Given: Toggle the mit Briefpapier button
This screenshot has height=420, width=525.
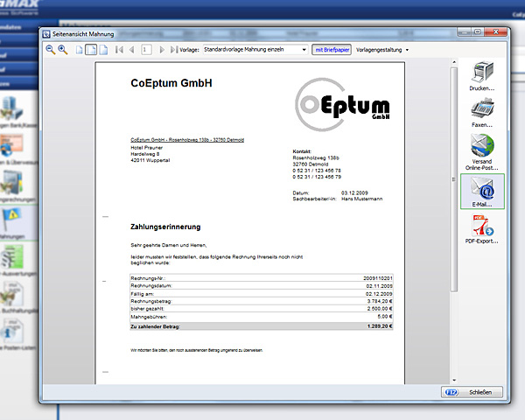Looking at the screenshot, I should [332, 50].
